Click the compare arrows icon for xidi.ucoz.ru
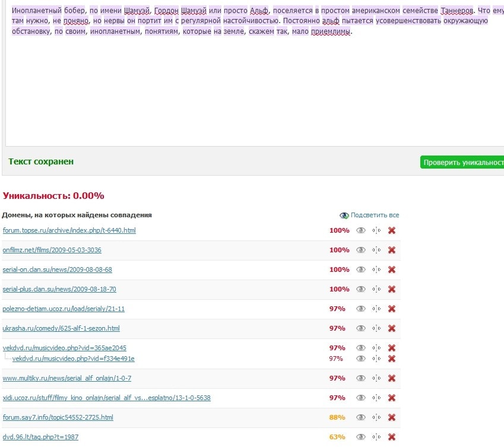504x447 pixels. pyautogui.click(x=376, y=398)
